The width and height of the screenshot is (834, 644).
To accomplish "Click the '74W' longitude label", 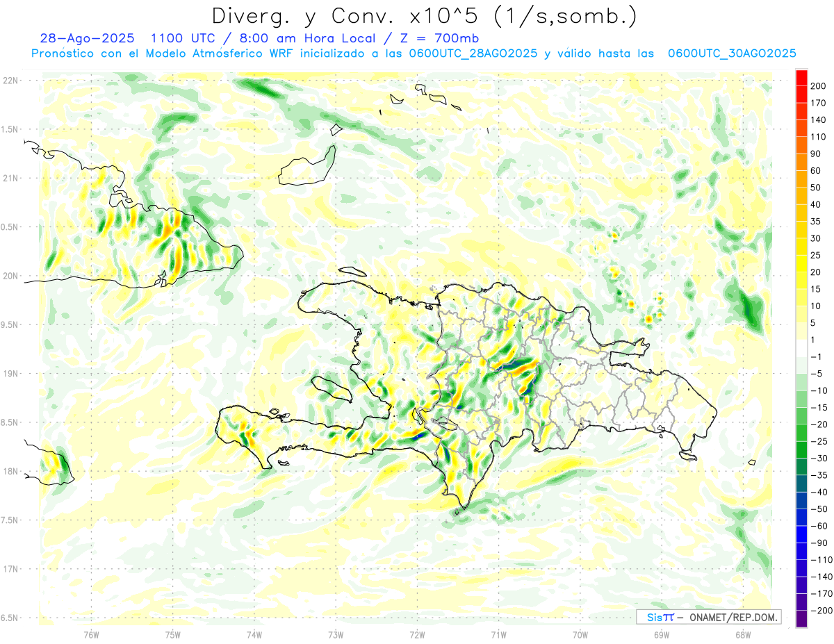I will coord(254,634).
